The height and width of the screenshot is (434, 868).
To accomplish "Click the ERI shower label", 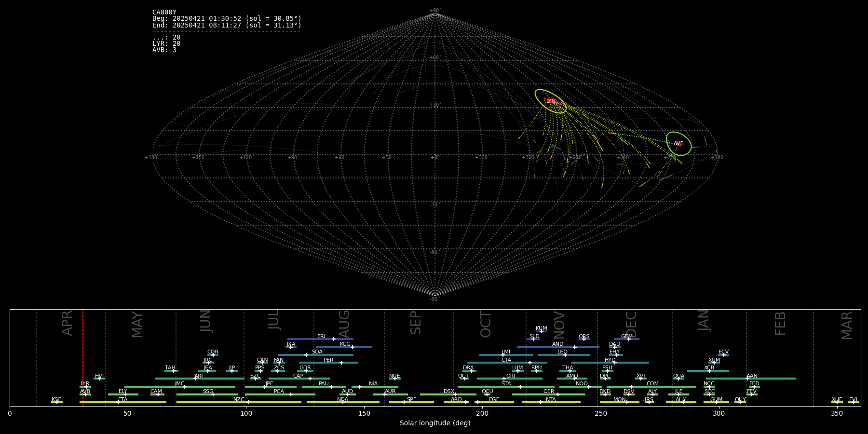I will point(321,337).
